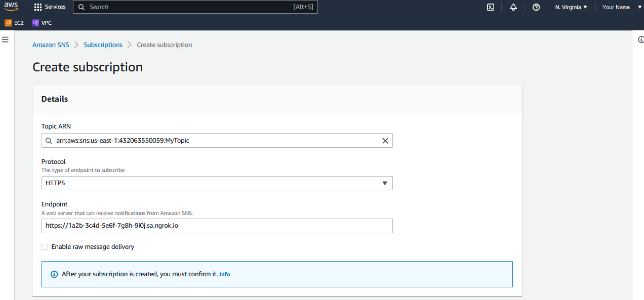Open the VPC shortcut in favorites bar

click(x=42, y=23)
